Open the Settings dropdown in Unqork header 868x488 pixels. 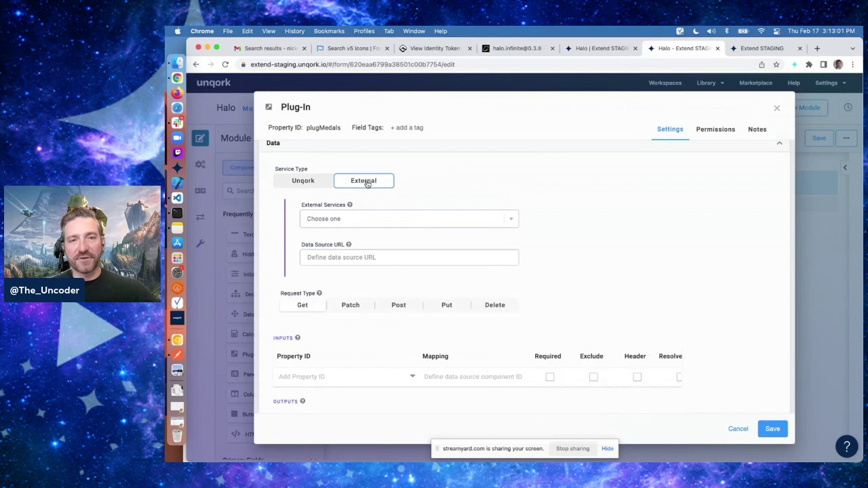[x=830, y=83]
